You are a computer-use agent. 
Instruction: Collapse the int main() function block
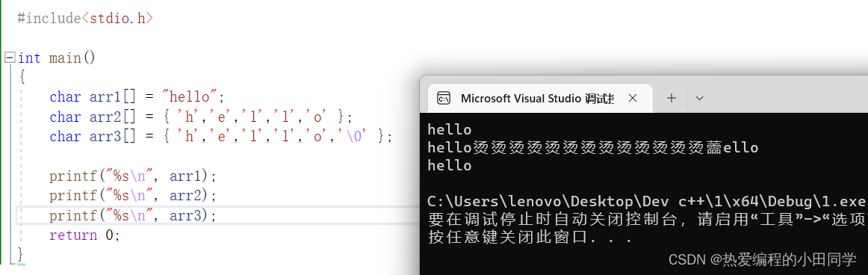tap(10, 58)
